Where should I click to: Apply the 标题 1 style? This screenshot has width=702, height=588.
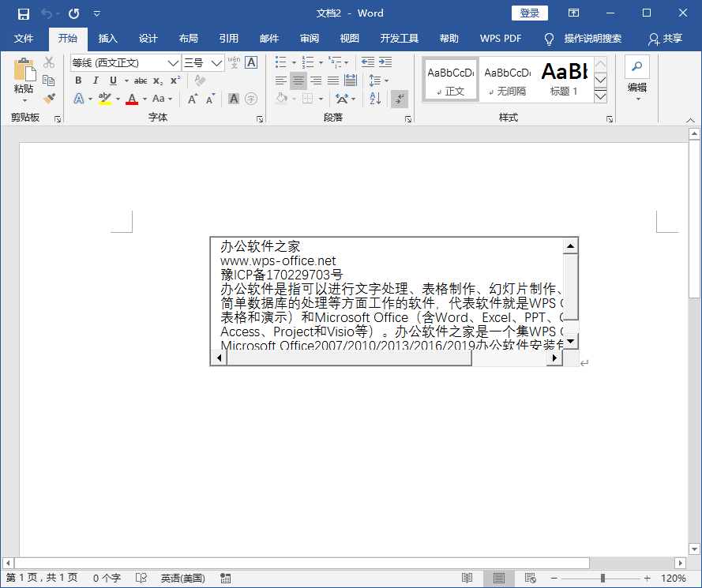tap(564, 80)
